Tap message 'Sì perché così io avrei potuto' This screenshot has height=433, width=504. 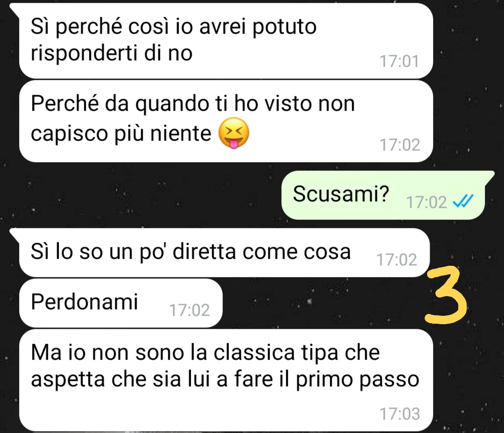point(226,41)
